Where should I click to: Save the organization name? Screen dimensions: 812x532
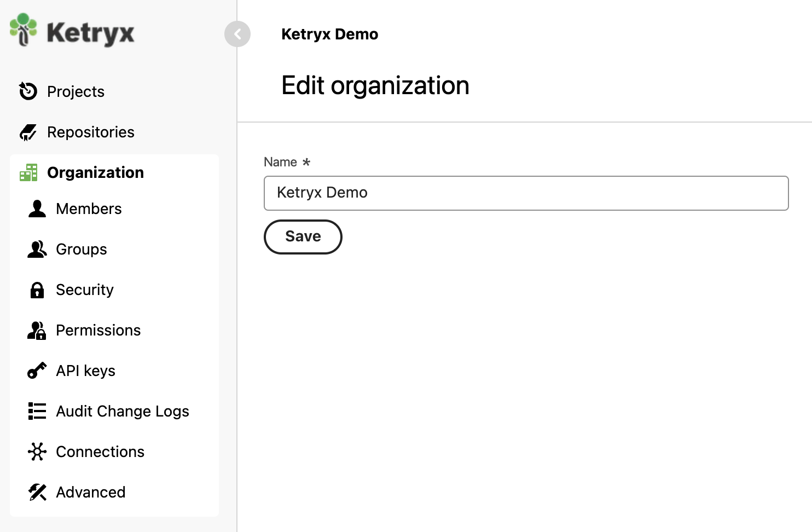click(x=303, y=237)
